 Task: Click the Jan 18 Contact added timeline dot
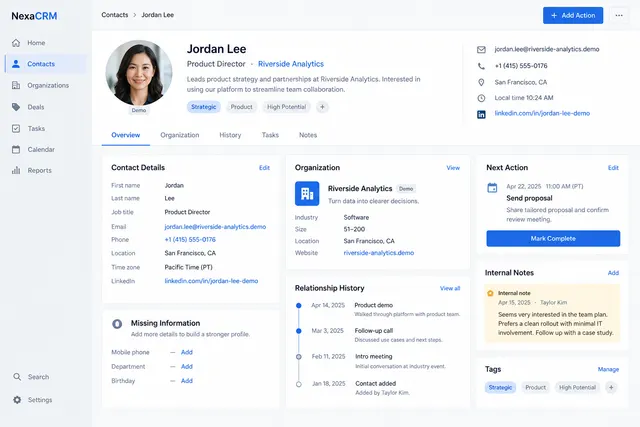[x=299, y=384]
